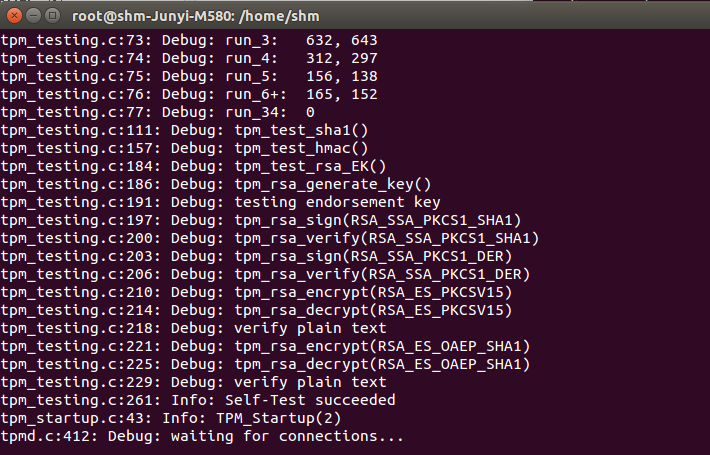Click tpm_rsa_sign(RSA_SSA_PKCS1_DER) line
The width and height of the screenshot is (710, 455).
click(x=256, y=256)
